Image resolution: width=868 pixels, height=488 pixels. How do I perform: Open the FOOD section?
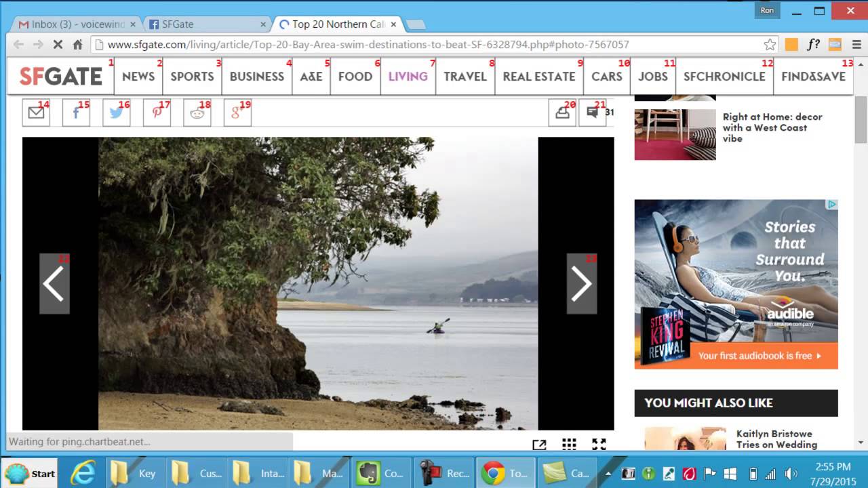pos(355,76)
